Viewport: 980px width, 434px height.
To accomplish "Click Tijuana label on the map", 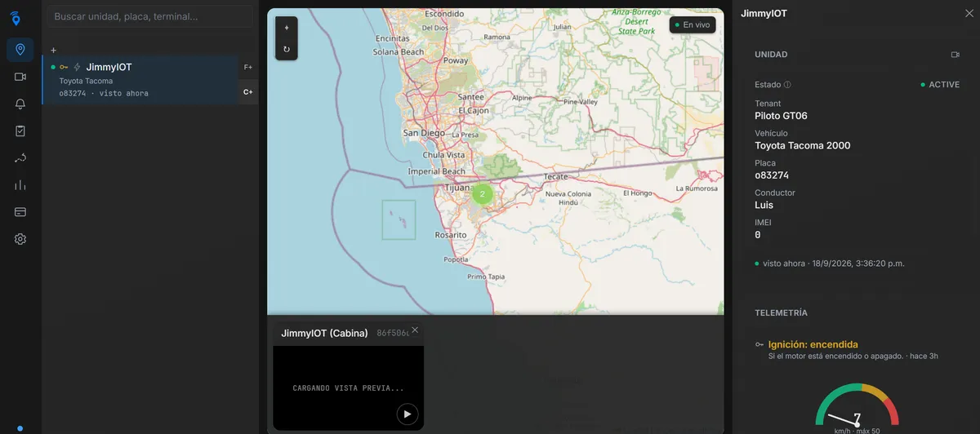I will [x=457, y=188].
